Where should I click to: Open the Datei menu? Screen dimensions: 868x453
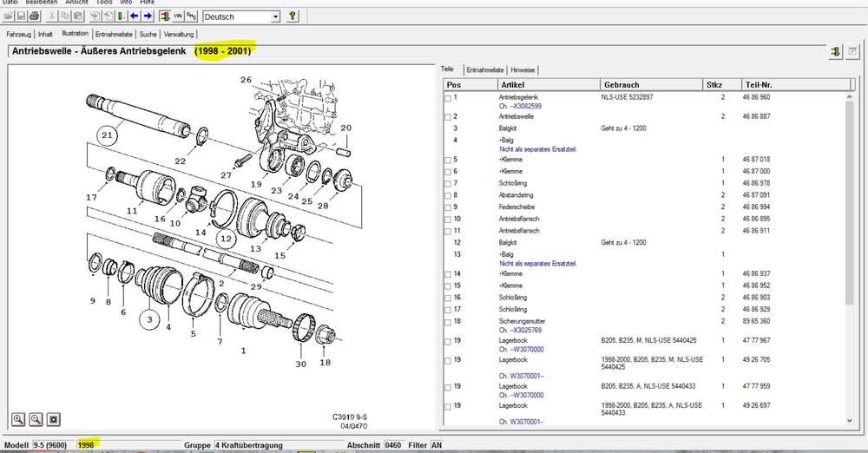pos(10,3)
